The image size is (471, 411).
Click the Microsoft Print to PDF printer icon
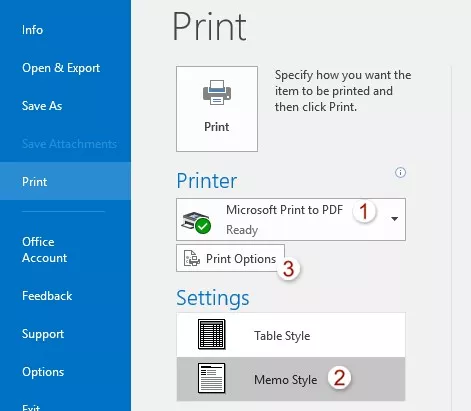point(196,222)
